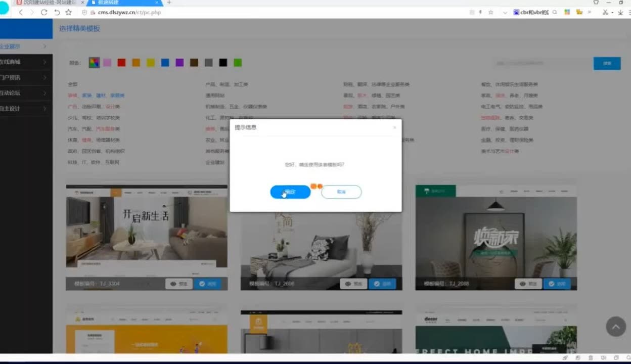Jump back to top with the round arrow button
The height and width of the screenshot is (364, 631).
coord(615,327)
